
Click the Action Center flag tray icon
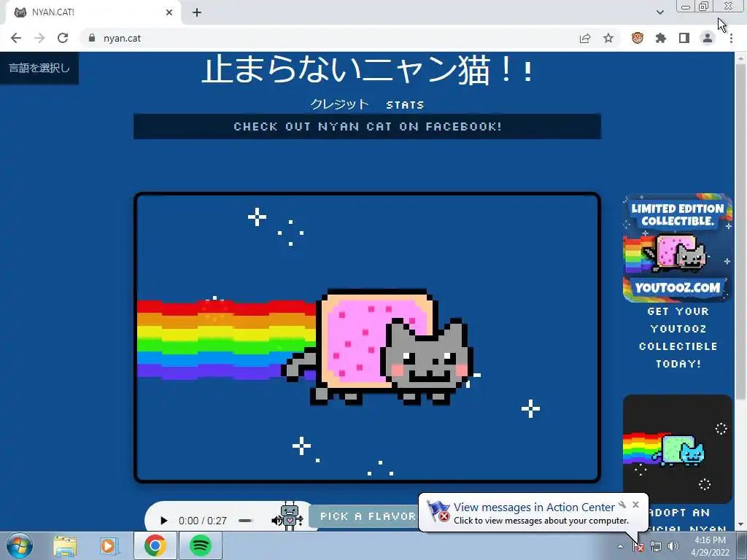click(638, 546)
